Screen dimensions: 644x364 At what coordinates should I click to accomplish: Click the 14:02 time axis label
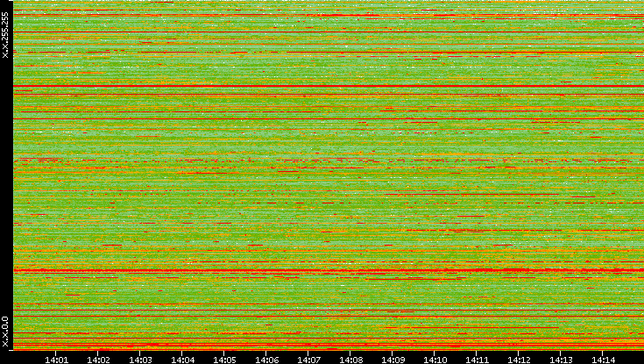98,360
